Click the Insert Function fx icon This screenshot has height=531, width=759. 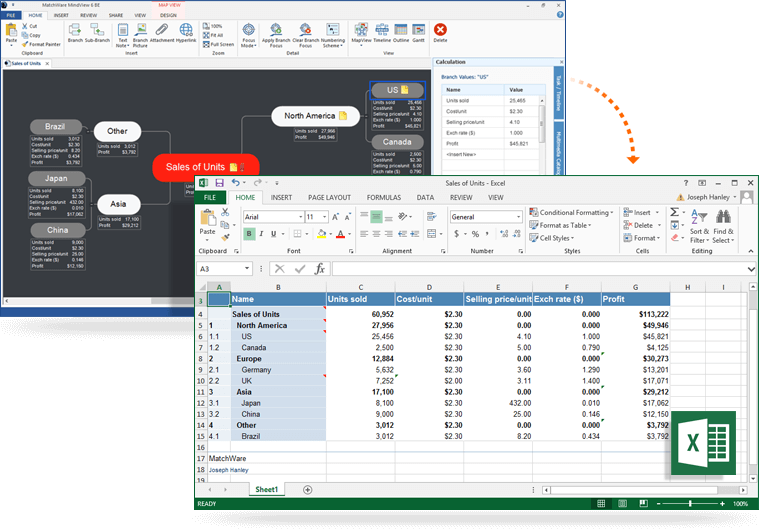coord(320,269)
